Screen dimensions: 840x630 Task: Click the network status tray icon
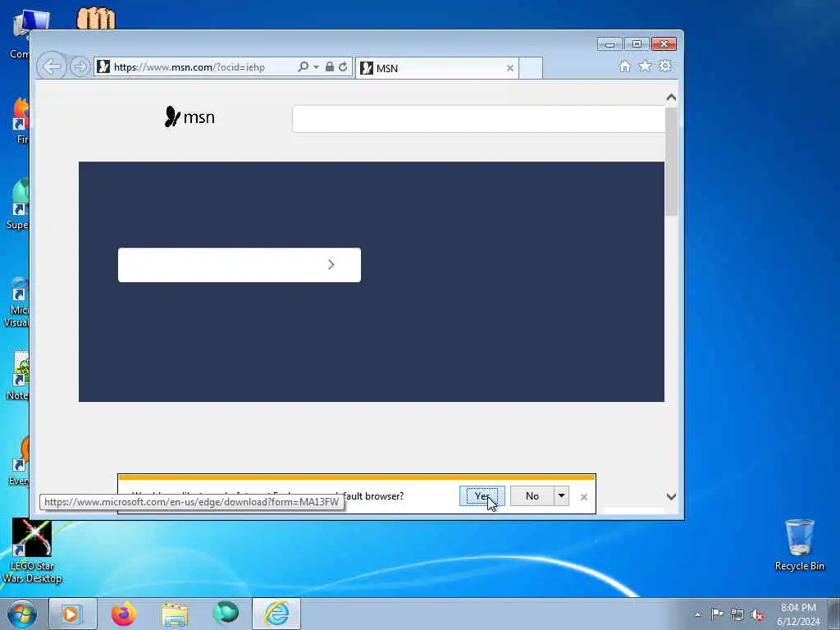(737, 614)
